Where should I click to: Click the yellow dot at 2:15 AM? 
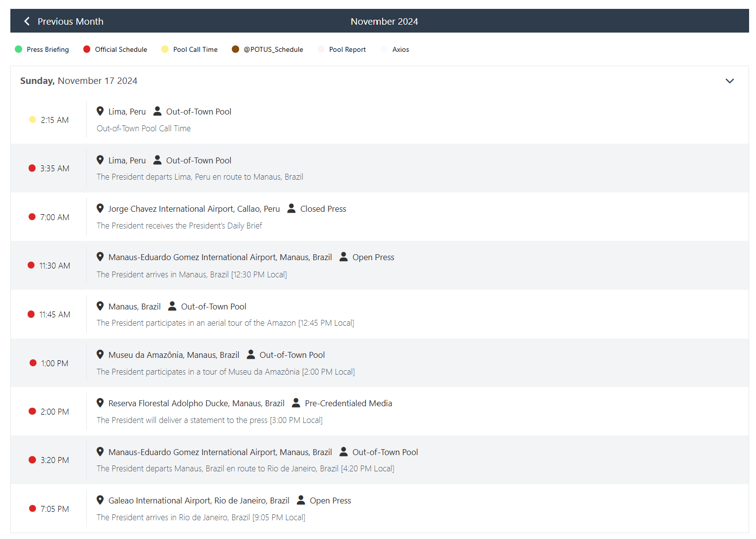[33, 119]
